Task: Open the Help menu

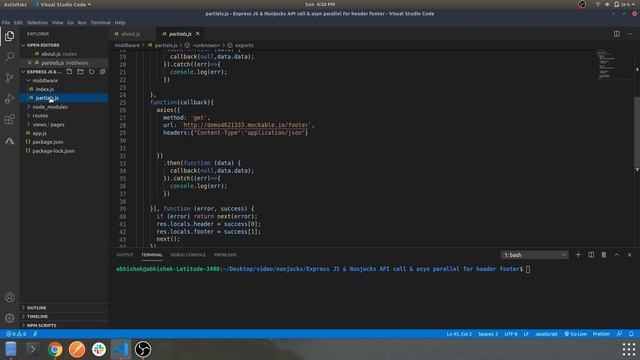Action: [x=120, y=22]
